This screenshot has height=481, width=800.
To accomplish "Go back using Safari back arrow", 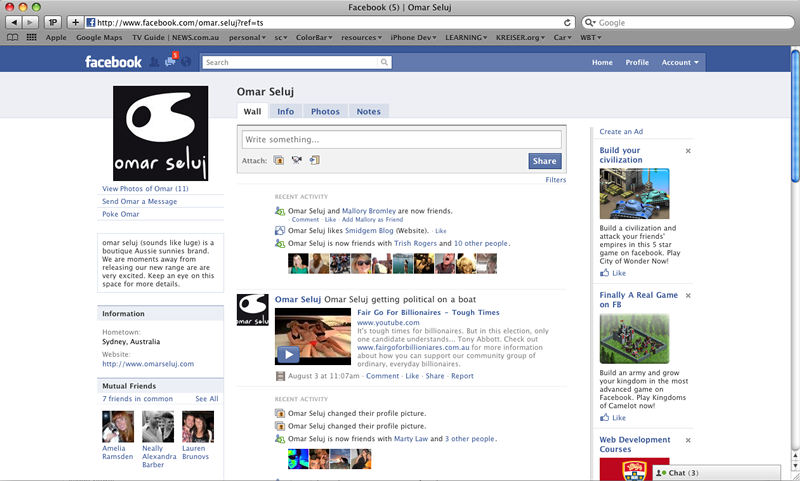I will [x=14, y=22].
